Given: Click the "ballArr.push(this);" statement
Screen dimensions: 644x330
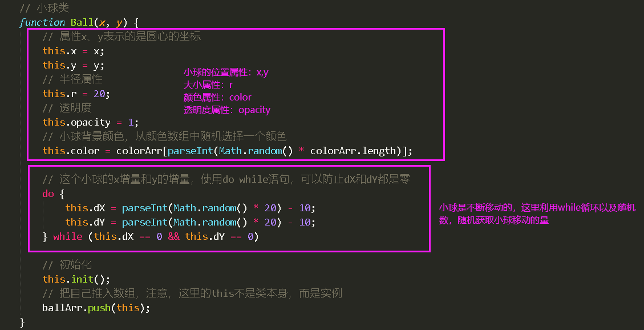Looking at the screenshot, I should (96, 308).
